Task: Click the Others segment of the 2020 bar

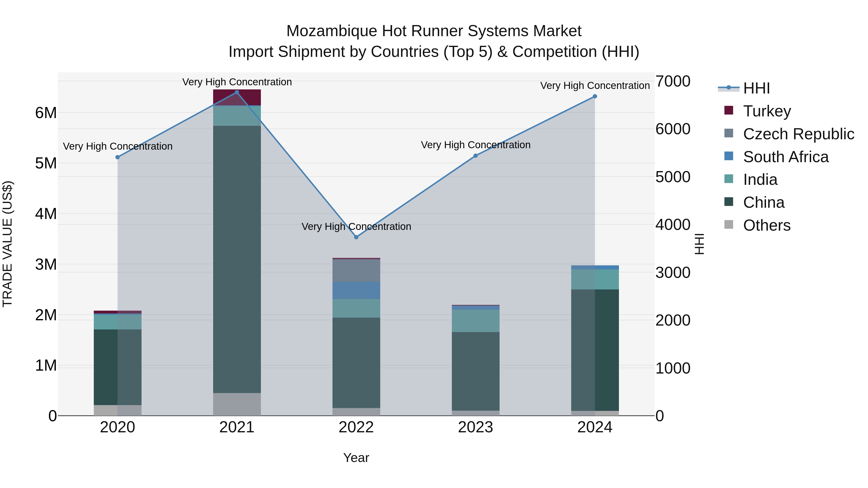Action: (118, 410)
